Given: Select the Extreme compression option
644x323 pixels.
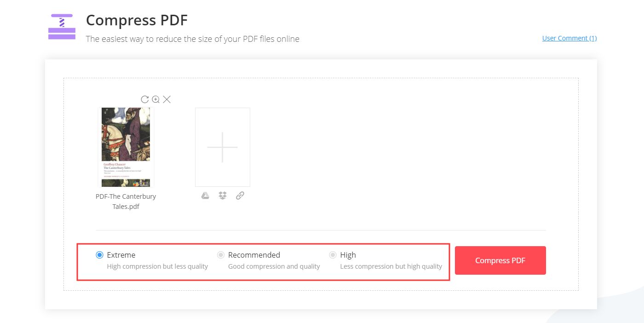Looking at the screenshot, I should click(99, 254).
